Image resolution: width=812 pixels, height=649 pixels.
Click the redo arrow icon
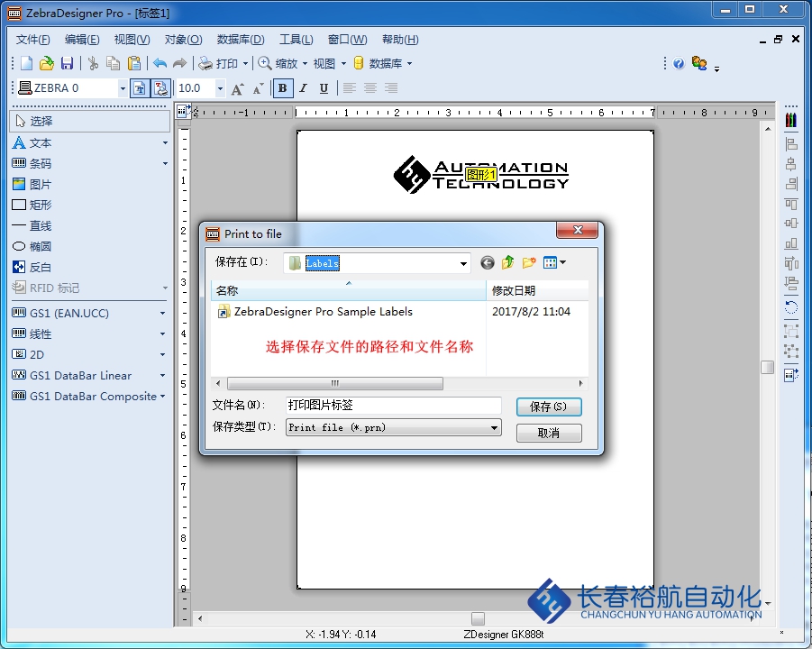click(x=179, y=63)
